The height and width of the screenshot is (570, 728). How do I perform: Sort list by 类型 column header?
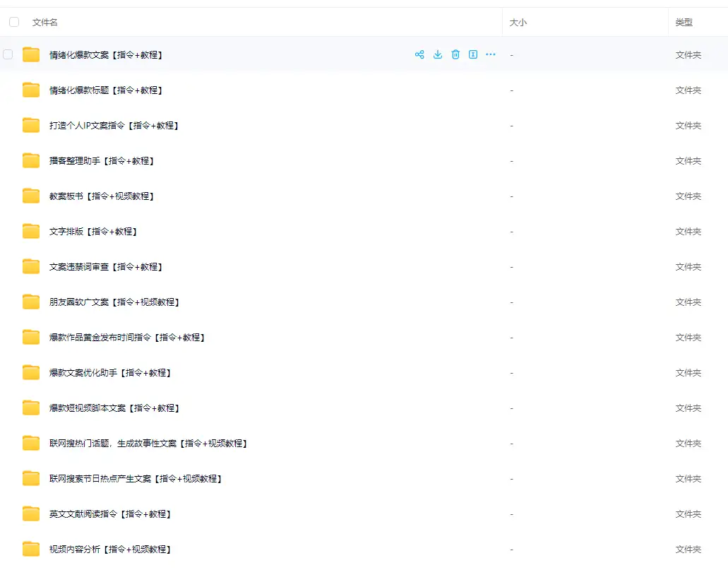click(684, 23)
